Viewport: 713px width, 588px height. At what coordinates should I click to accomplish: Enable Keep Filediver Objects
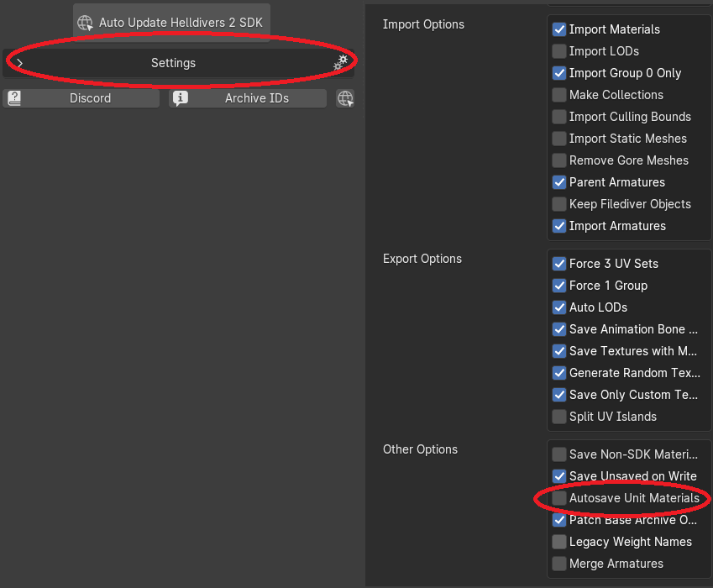(559, 204)
